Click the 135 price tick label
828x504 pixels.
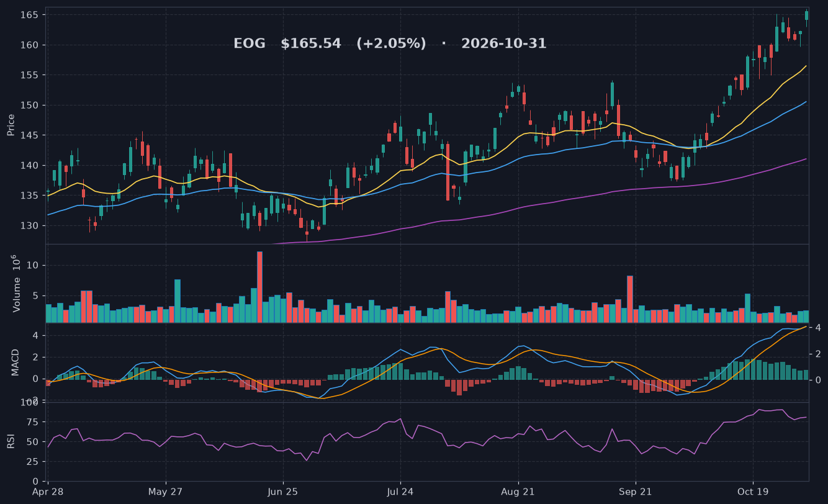(31, 196)
